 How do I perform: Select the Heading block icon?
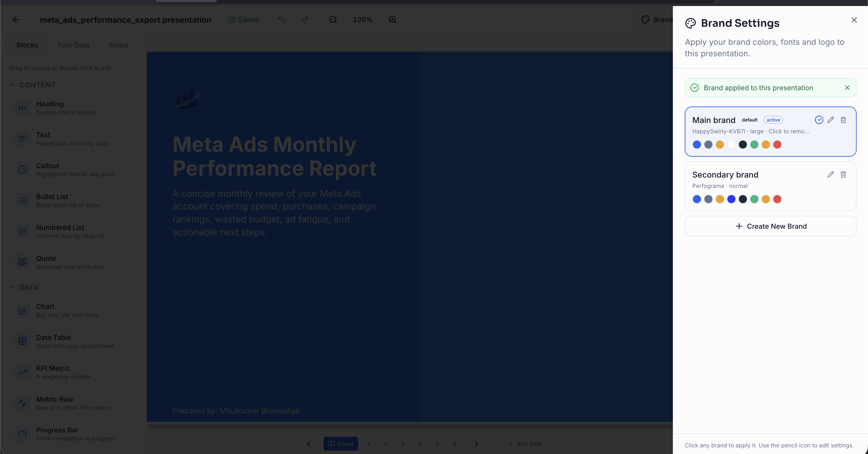point(22,108)
